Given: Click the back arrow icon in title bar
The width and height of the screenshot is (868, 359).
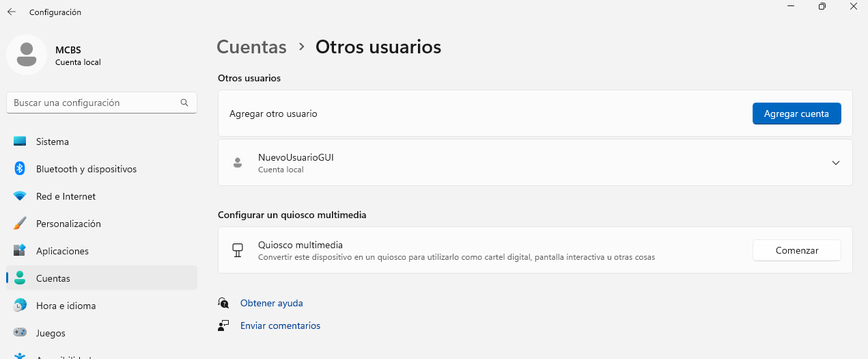Looking at the screenshot, I should tap(12, 12).
